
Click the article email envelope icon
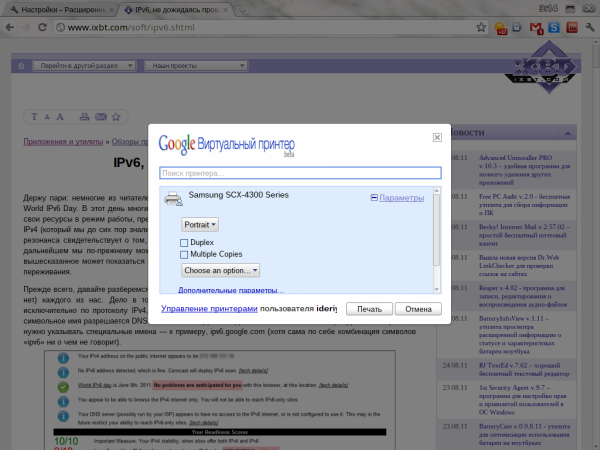pyautogui.click(x=101, y=117)
